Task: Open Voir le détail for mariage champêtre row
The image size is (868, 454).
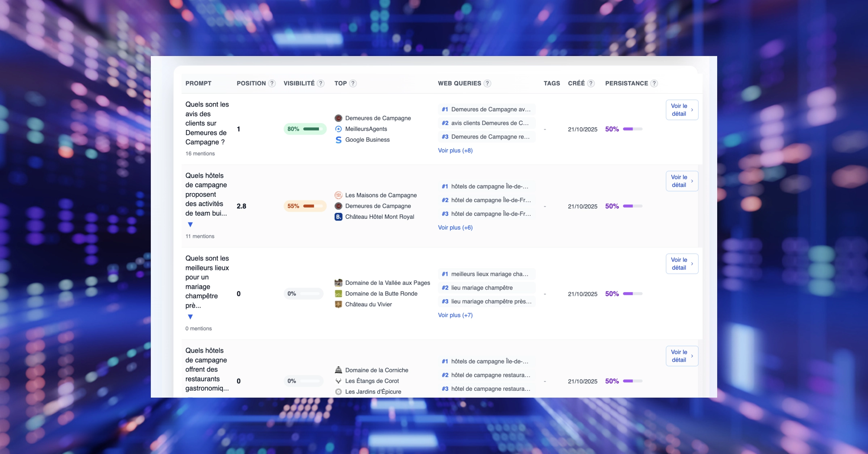Action: point(682,264)
